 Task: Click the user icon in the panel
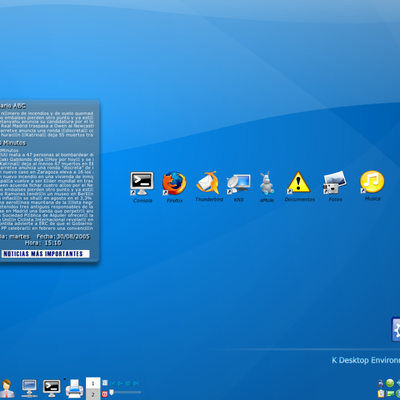7,388
